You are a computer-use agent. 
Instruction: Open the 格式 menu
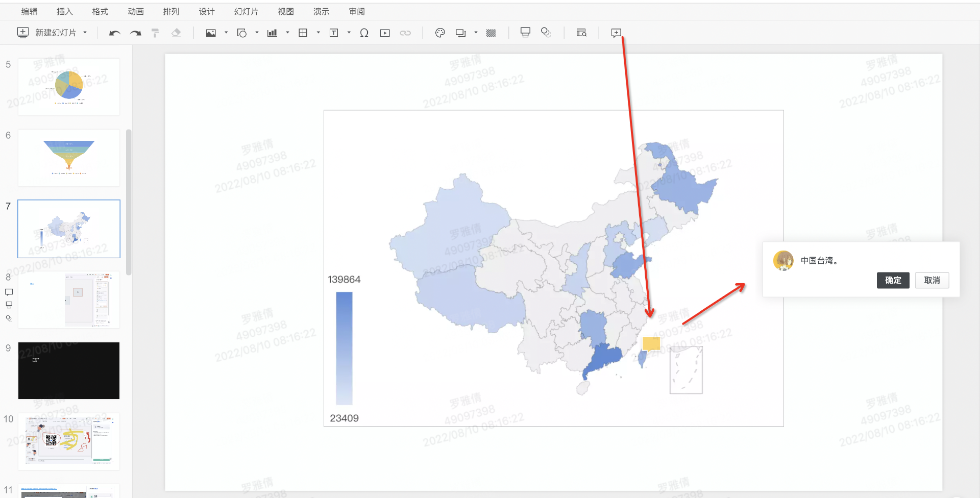(x=100, y=12)
